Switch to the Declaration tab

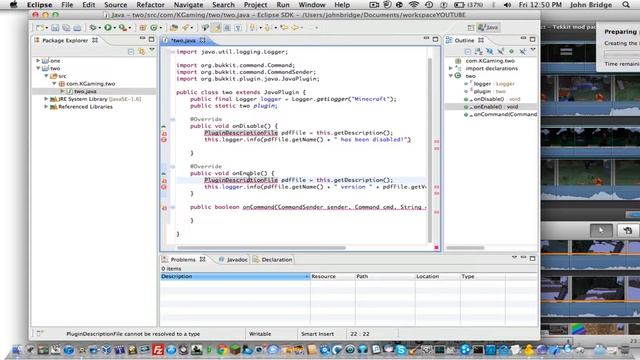pyautogui.click(x=273, y=260)
